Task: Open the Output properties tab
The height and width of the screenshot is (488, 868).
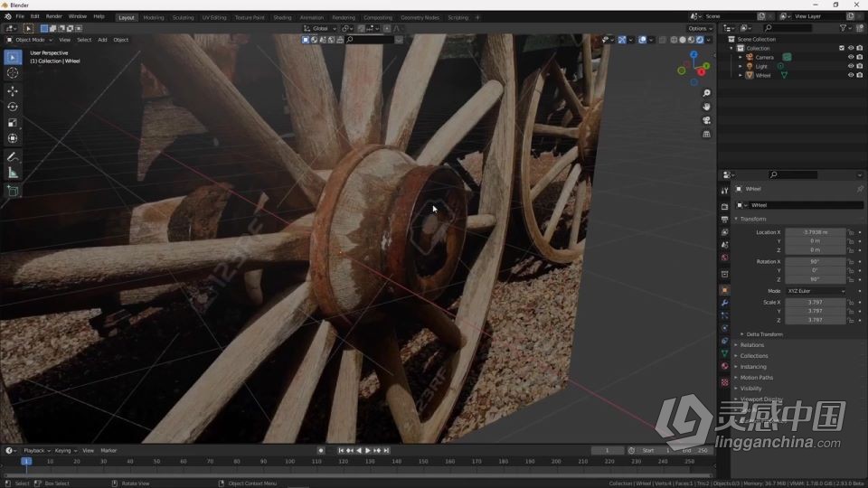Action: coord(724,220)
